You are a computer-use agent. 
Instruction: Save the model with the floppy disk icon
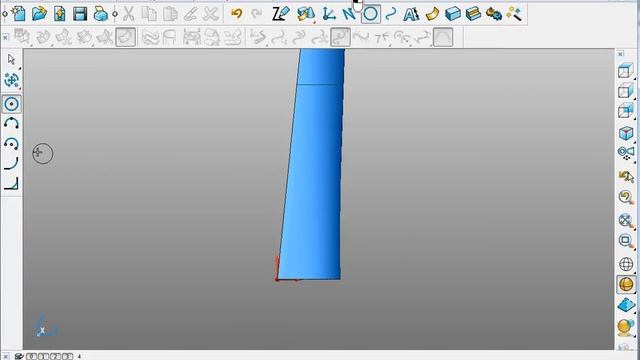pos(80,14)
